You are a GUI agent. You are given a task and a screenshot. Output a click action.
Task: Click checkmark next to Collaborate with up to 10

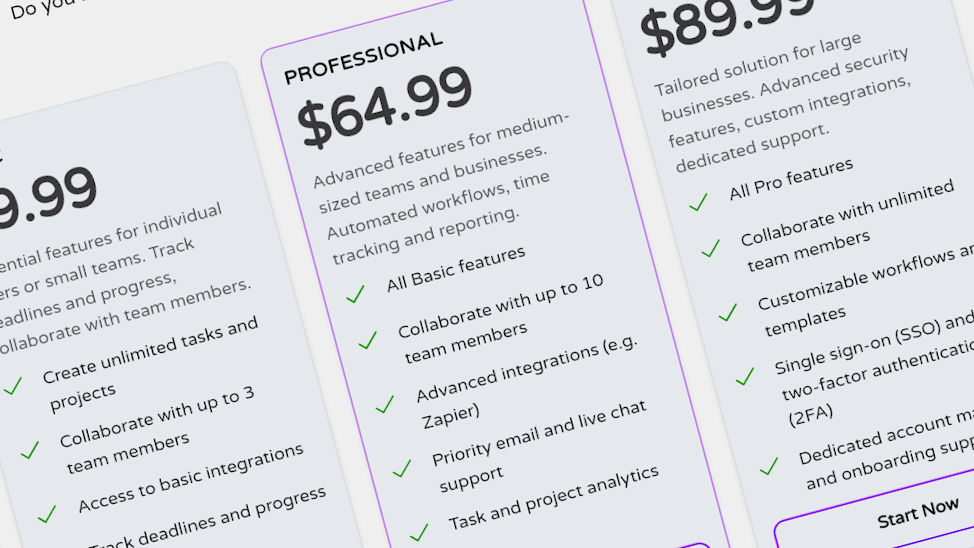[367, 340]
